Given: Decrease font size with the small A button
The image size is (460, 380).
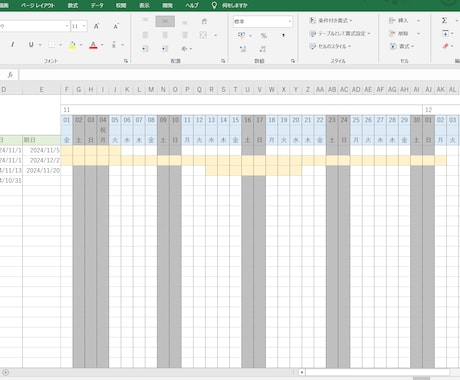Looking at the screenshot, I should 116,26.
